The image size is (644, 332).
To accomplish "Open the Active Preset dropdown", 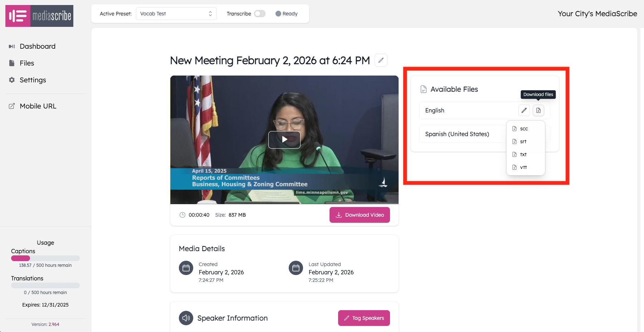I will point(176,14).
